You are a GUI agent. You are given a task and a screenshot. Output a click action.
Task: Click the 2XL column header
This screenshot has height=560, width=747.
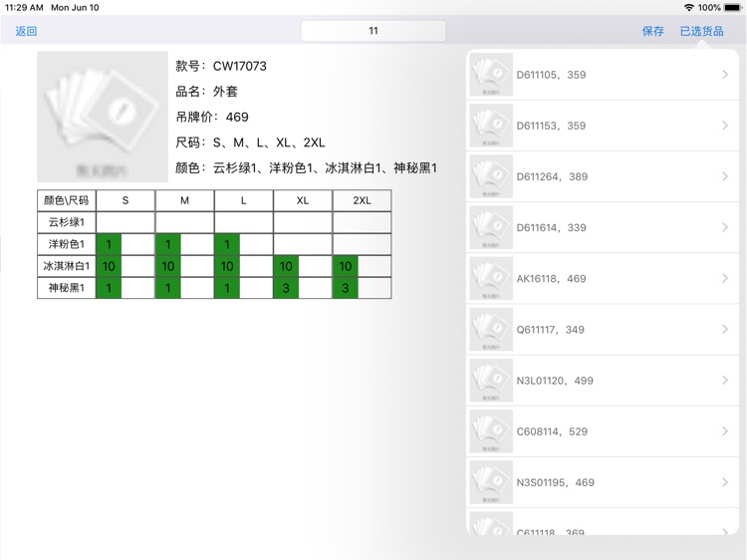click(362, 200)
